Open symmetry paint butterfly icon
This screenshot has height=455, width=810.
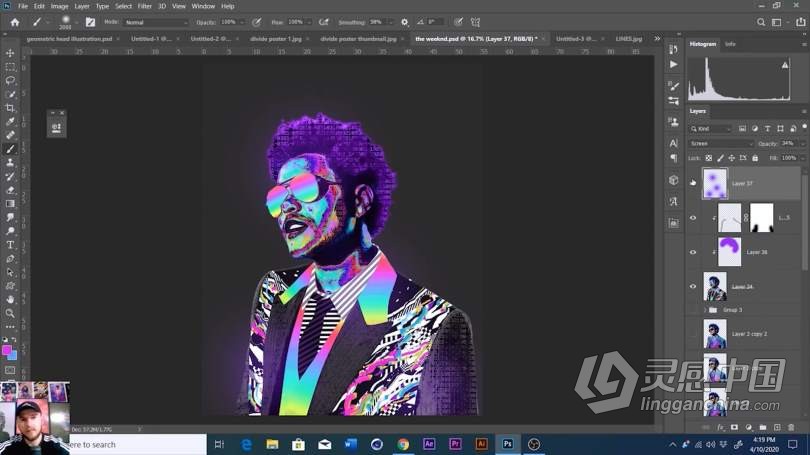pos(475,22)
